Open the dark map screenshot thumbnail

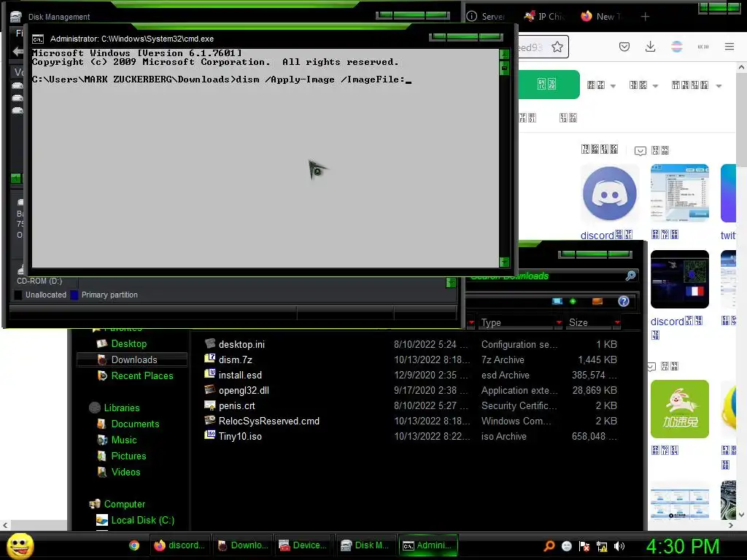679,279
